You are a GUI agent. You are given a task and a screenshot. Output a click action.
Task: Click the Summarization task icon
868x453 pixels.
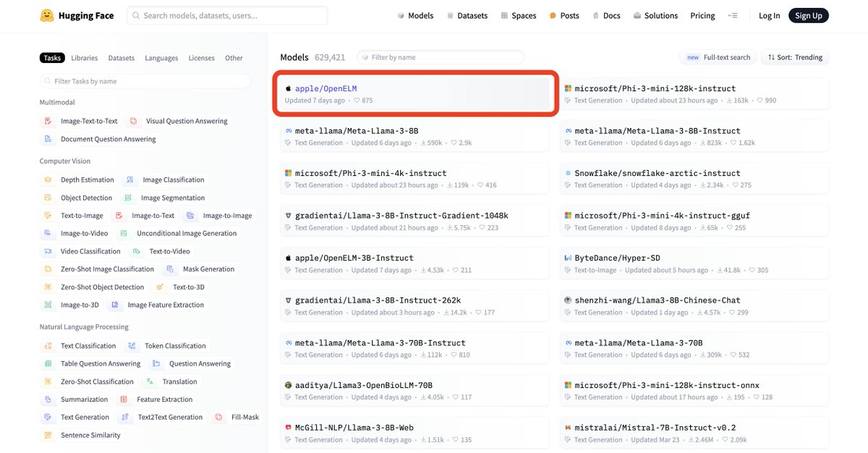[x=48, y=399]
